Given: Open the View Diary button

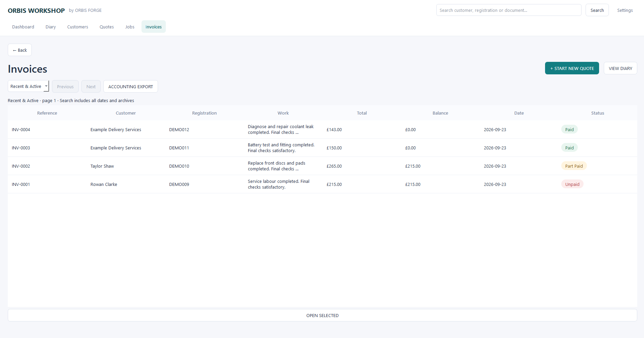Looking at the screenshot, I should (x=620, y=68).
